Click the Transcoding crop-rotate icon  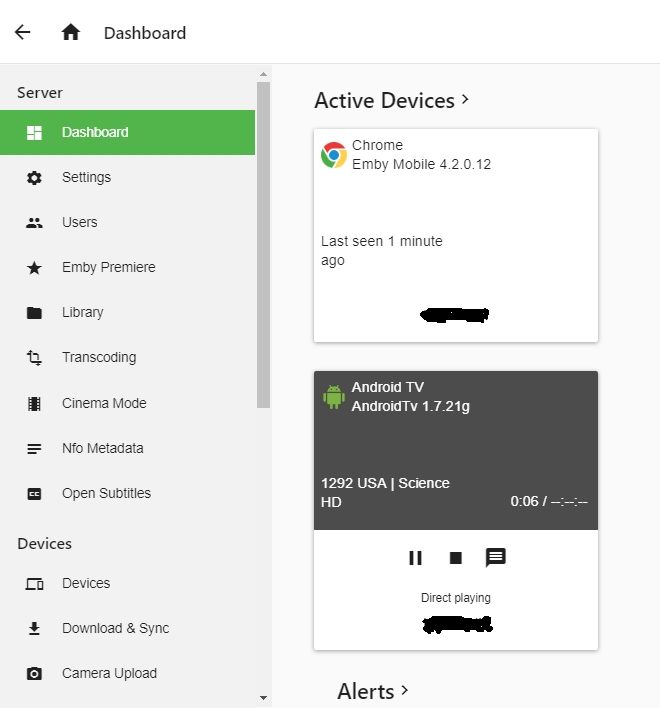pos(34,358)
